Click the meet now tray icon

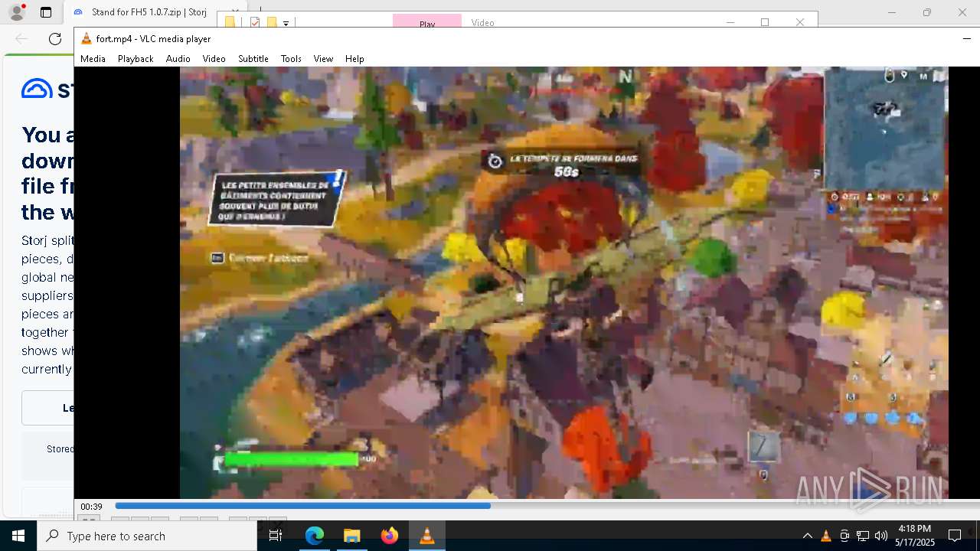844,536
